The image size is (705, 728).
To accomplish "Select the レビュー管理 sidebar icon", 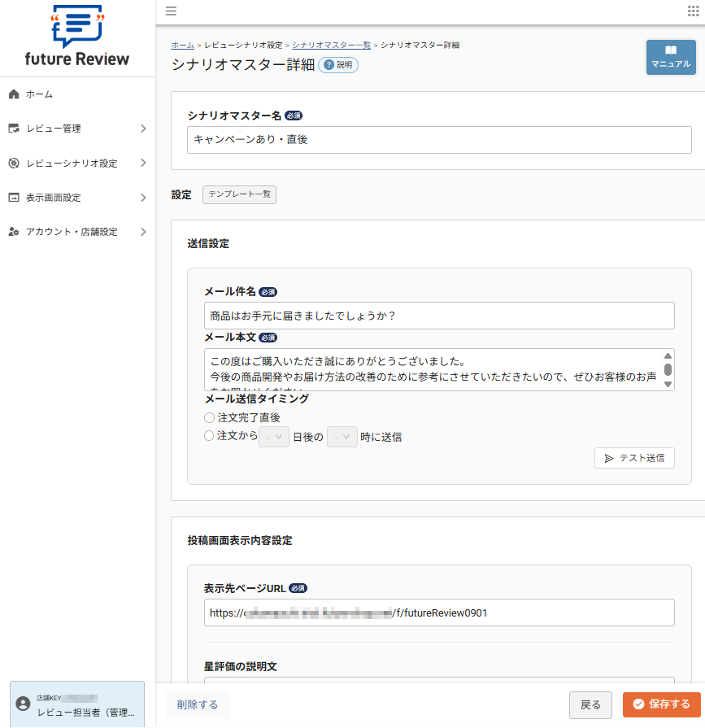I will [x=14, y=128].
